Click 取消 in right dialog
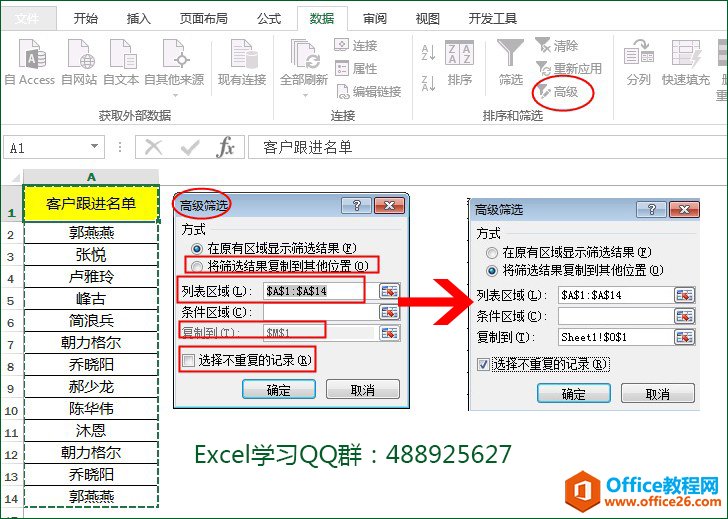The width and height of the screenshot is (728, 519). [657, 393]
